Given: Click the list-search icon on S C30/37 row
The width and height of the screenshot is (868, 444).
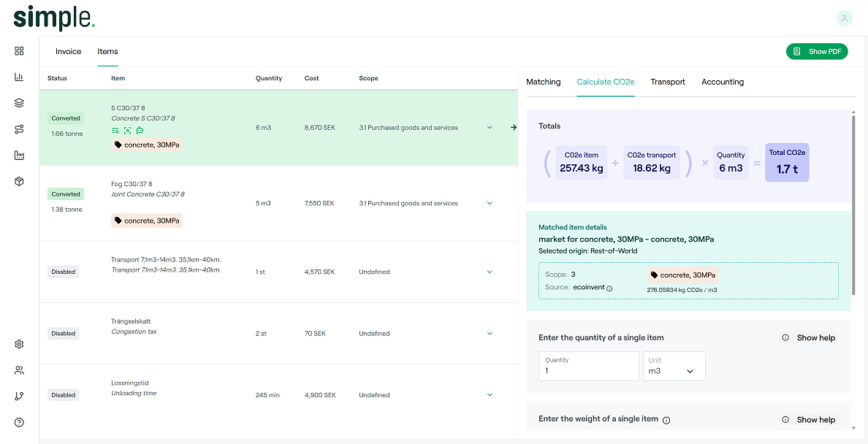Looking at the screenshot, I should point(115,130).
